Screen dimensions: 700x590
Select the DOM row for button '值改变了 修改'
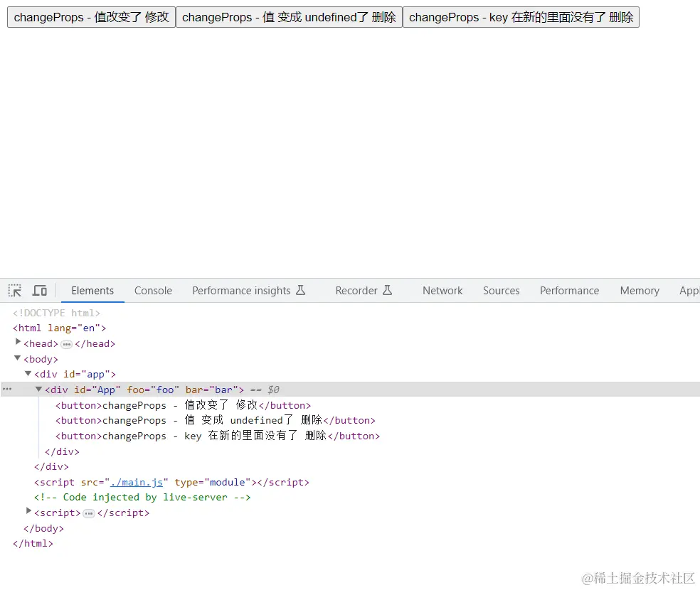tap(183, 405)
